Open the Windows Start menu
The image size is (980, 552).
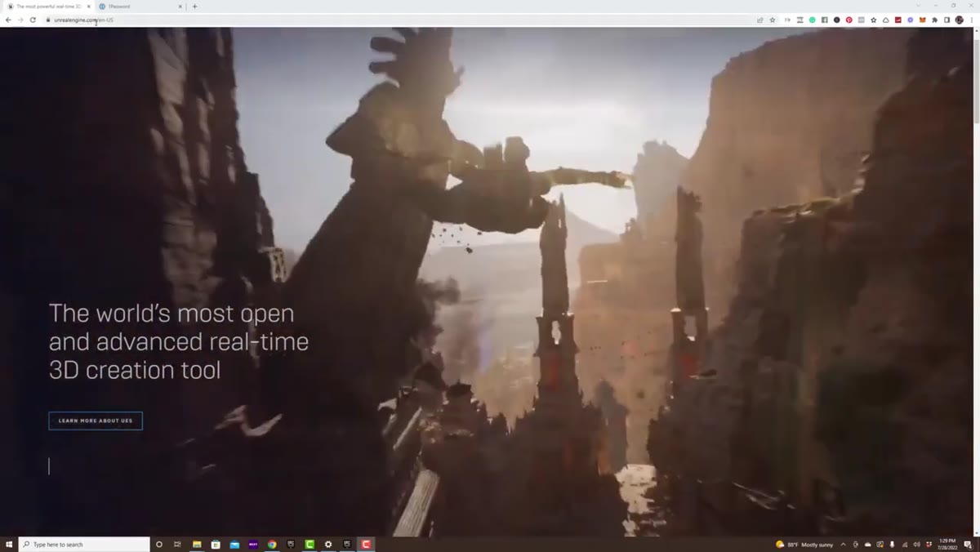click(9, 544)
